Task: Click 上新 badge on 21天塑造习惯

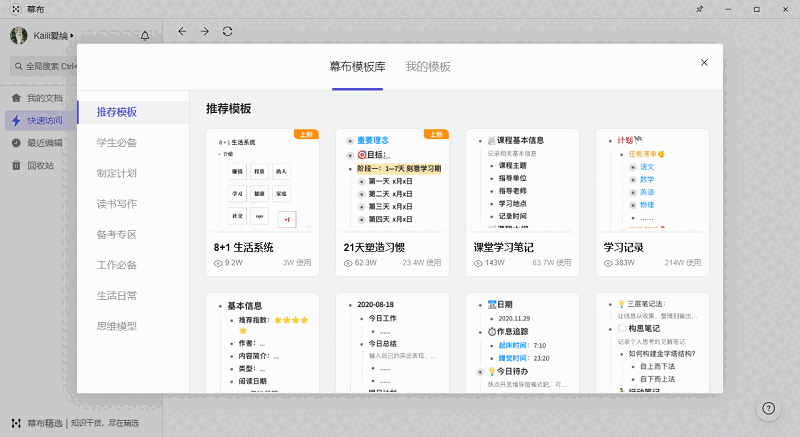Action: click(436, 134)
